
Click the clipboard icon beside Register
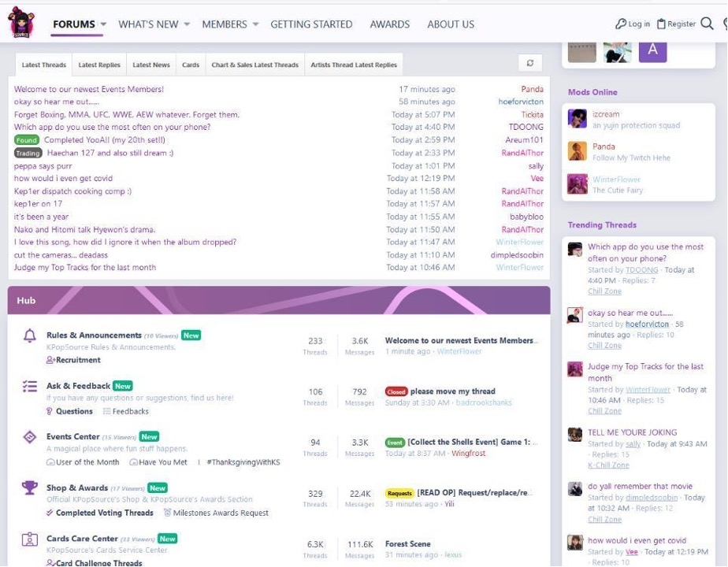[x=661, y=24]
